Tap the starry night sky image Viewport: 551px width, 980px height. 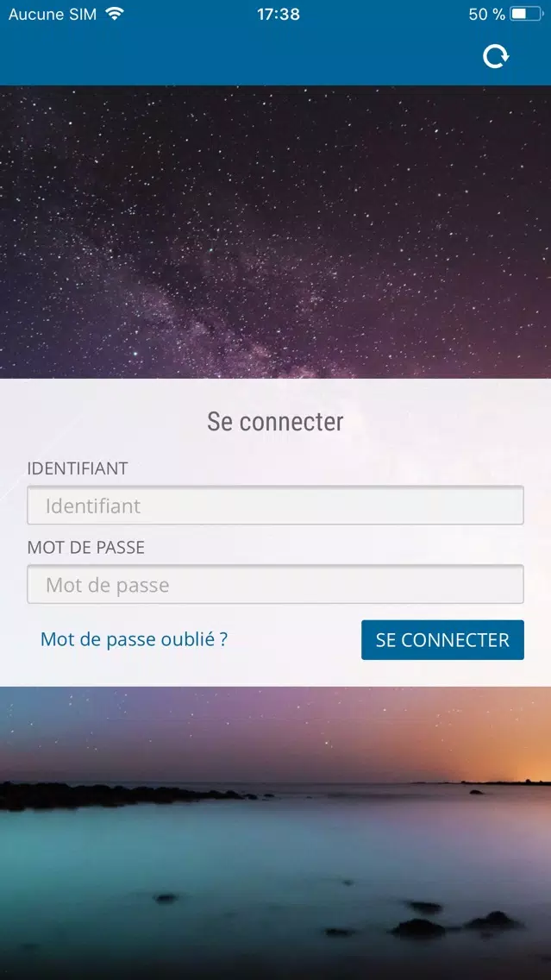pos(276,232)
